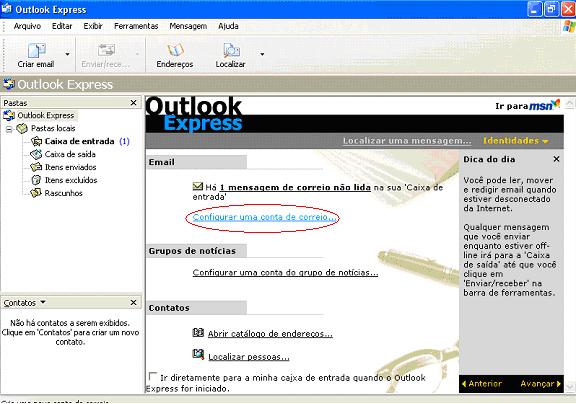The width and height of the screenshot is (576, 404).
Task: Click the Caixa de saída outbox icon
Action: point(36,154)
